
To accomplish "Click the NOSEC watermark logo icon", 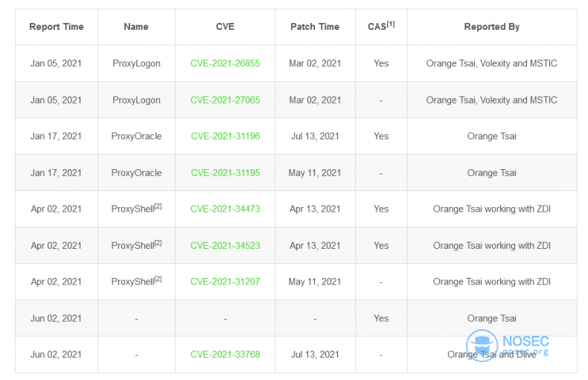I will coord(482,346).
